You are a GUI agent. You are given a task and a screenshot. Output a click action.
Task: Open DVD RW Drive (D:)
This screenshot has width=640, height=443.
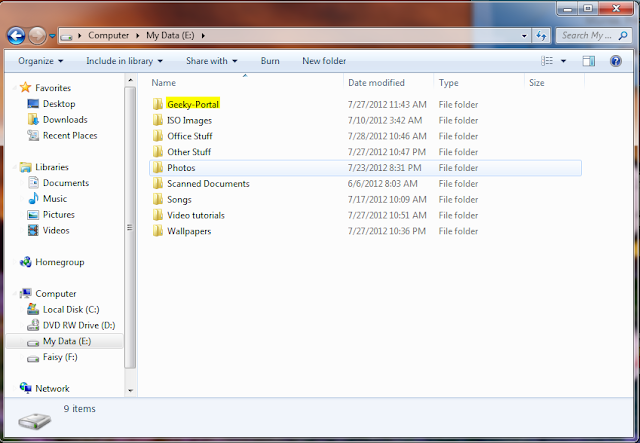click(x=71, y=325)
